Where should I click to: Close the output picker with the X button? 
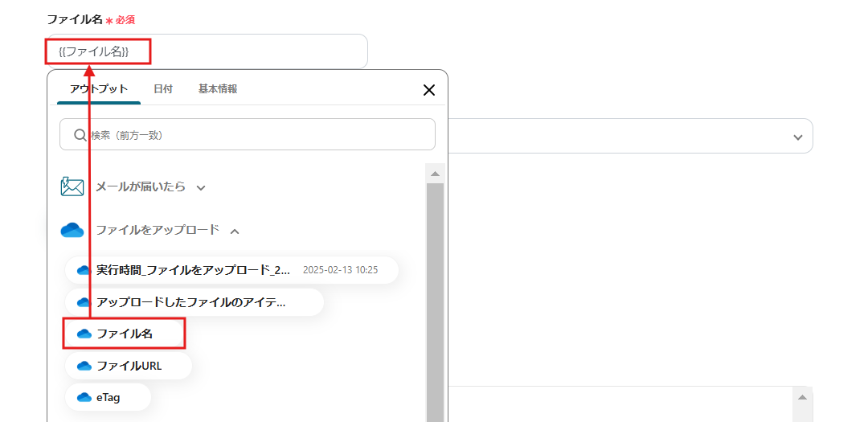pyautogui.click(x=429, y=90)
